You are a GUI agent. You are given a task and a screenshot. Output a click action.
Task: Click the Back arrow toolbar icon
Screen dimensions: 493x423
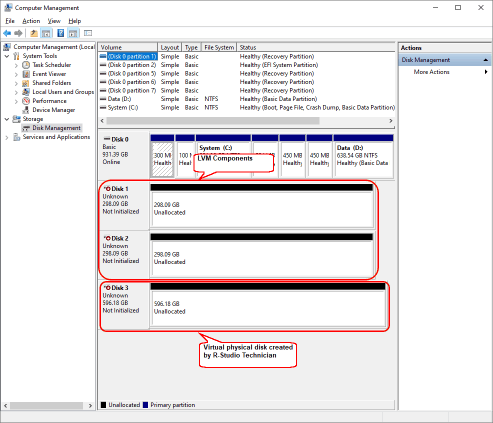click(x=7, y=33)
